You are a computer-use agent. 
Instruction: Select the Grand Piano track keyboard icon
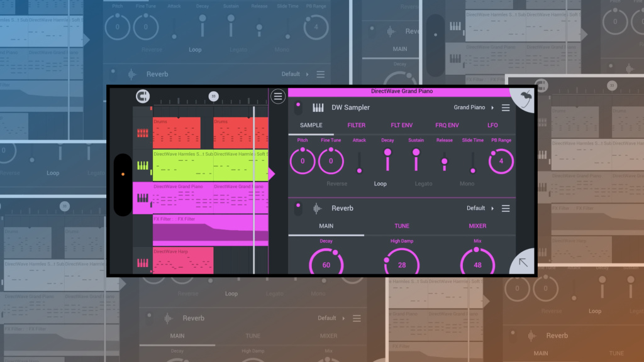[x=143, y=198]
